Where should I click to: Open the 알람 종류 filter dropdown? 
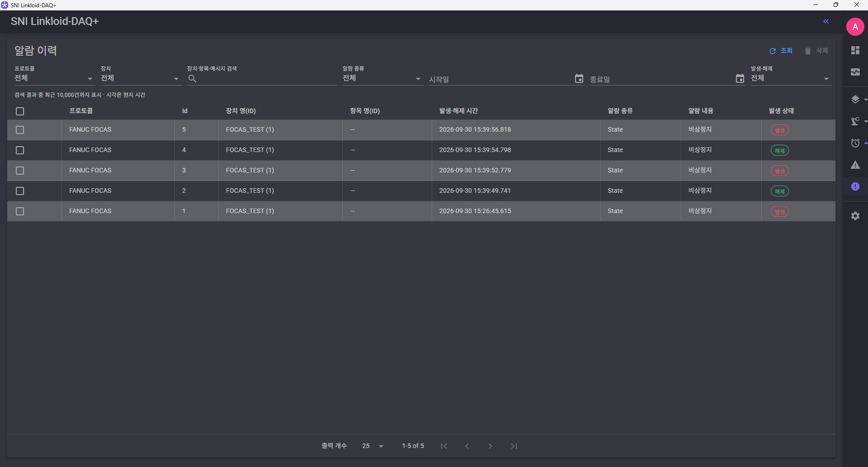tap(383, 78)
